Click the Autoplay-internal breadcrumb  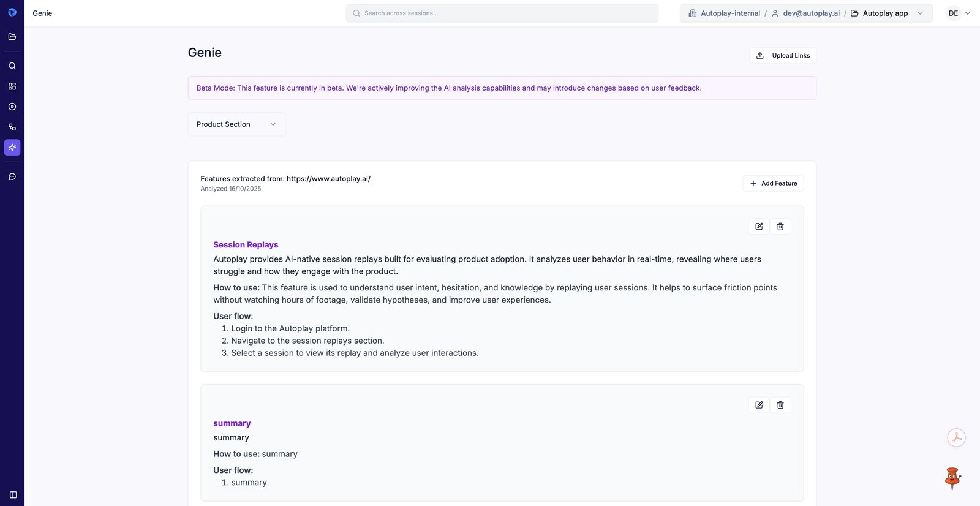point(724,13)
